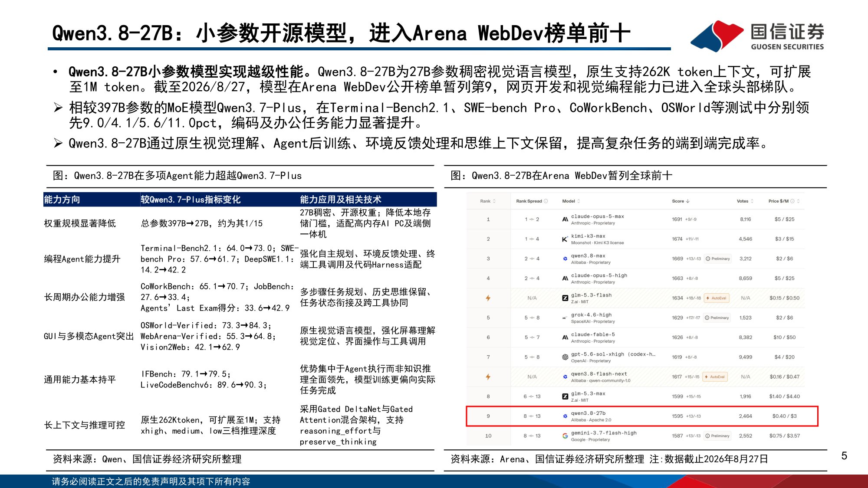Click the votes value 9,499

pyautogui.click(x=746, y=357)
